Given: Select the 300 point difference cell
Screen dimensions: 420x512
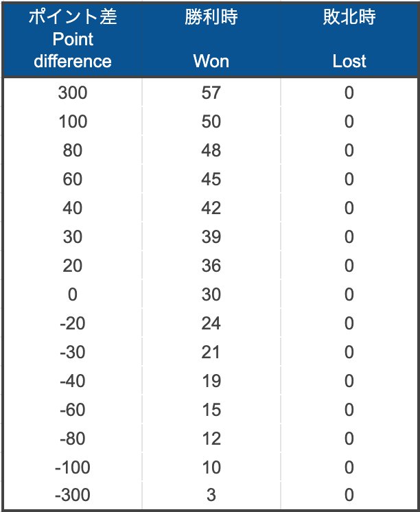Looking at the screenshot, I should (73, 93).
